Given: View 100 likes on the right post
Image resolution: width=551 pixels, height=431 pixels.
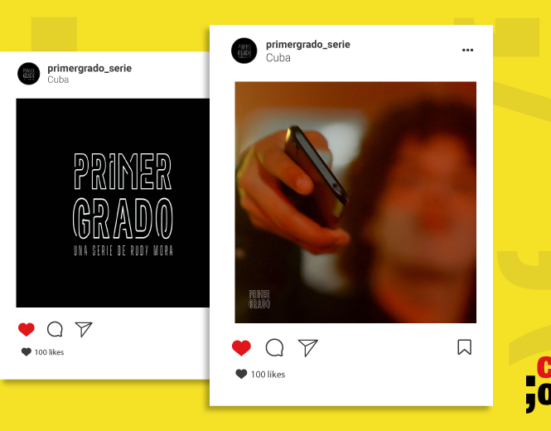Looking at the screenshot, I should tap(268, 374).
